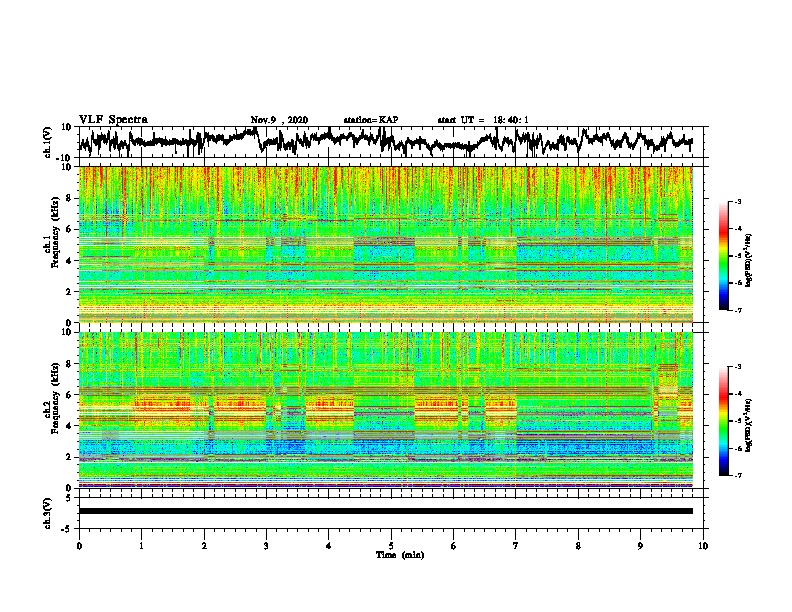Screen dimensions: 792x612
Task: Click the ch.1 voltage waveform trace
Action: (x=385, y=141)
